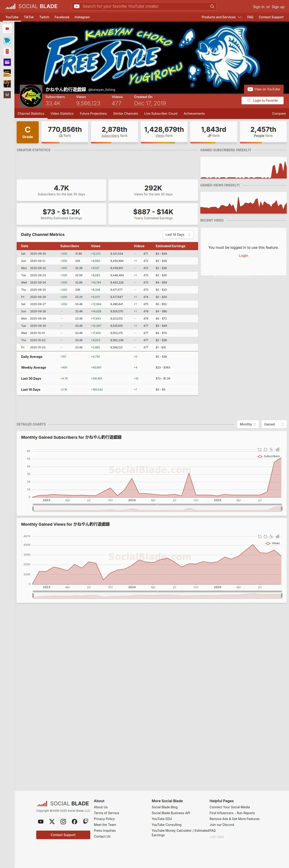Click zoom reset icon on Gained Subscribers chart
Viewport: 289px width, 868px height.
265,450
